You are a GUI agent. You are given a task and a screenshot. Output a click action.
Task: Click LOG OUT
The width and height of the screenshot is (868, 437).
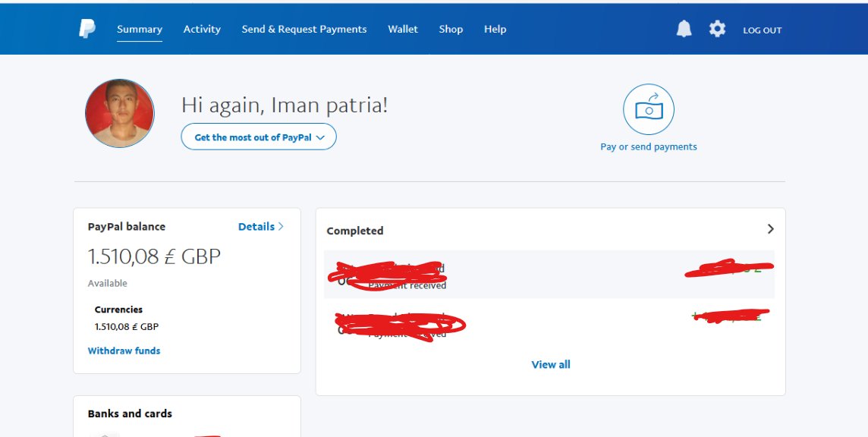[x=762, y=30]
